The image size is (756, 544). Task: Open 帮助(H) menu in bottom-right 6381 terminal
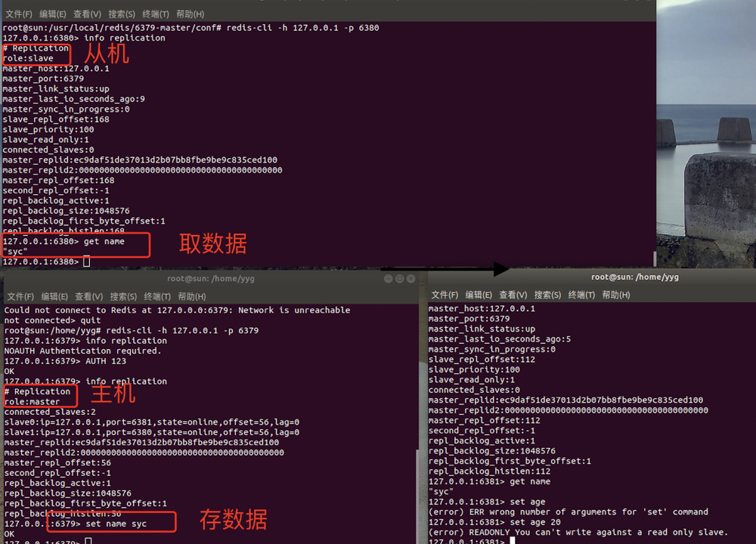616,295
